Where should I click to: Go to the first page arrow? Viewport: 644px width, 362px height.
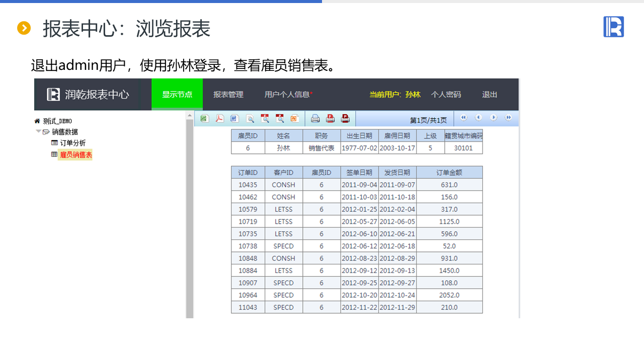(464, 118)
